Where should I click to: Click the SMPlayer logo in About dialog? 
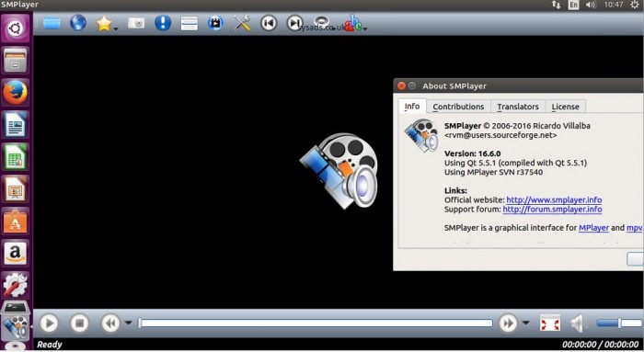pyautogui.click(x=421, y=135)
